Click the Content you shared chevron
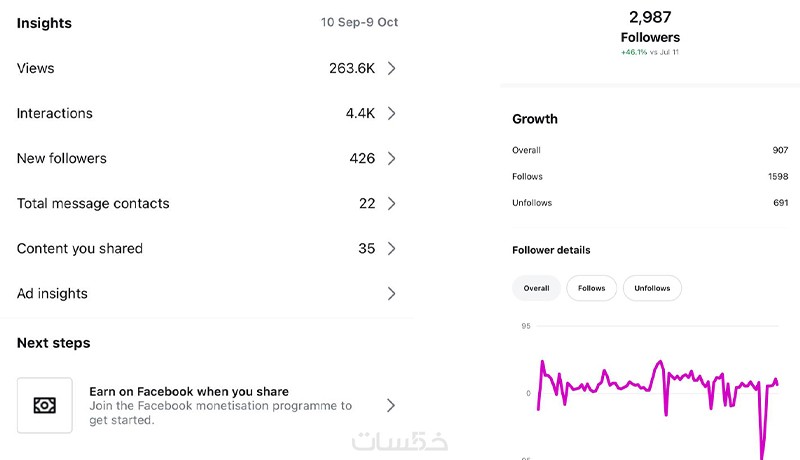The image size is (800, 460). pyautogui.click(x=392, y=248)
